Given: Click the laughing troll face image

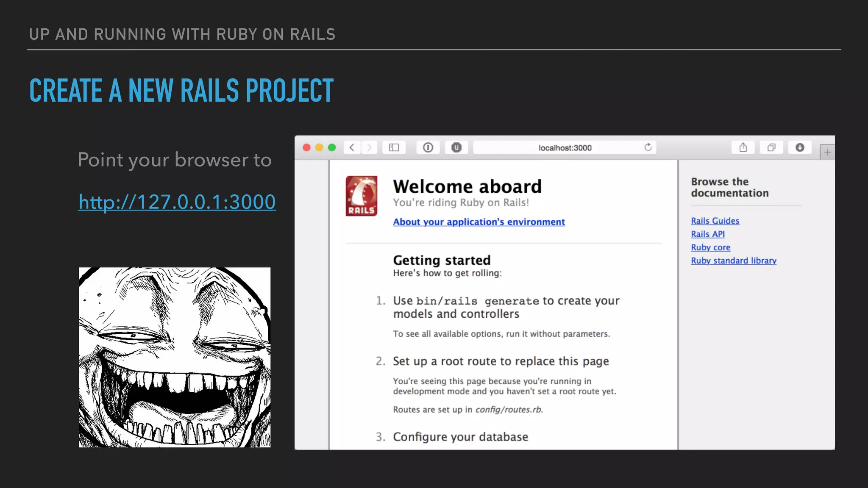Looking at the screenshot, I should 175,357.
